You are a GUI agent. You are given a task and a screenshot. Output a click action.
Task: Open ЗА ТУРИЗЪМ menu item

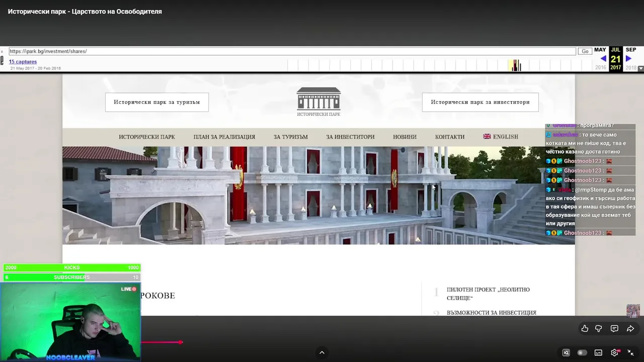pyautogui.click(x=291, y=137)
